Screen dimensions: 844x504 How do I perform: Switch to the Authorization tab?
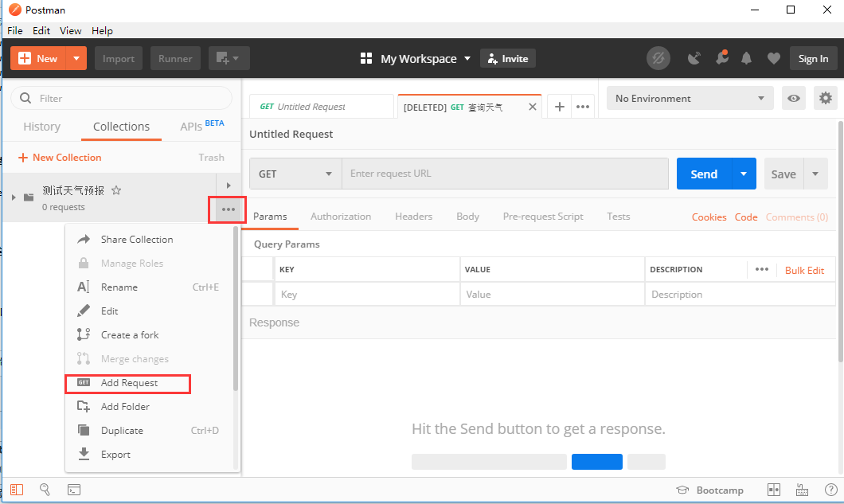click(341, 217)
